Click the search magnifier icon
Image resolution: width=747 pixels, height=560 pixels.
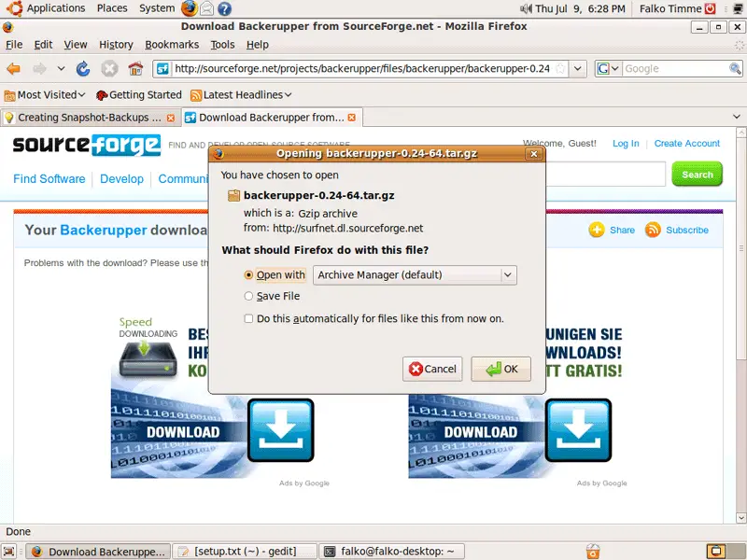tap(735, 69)
